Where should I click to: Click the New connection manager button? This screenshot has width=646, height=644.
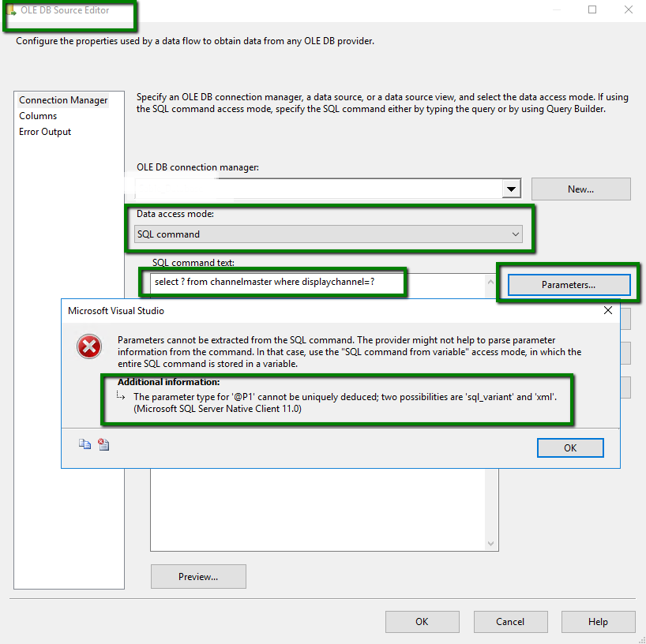581,189
